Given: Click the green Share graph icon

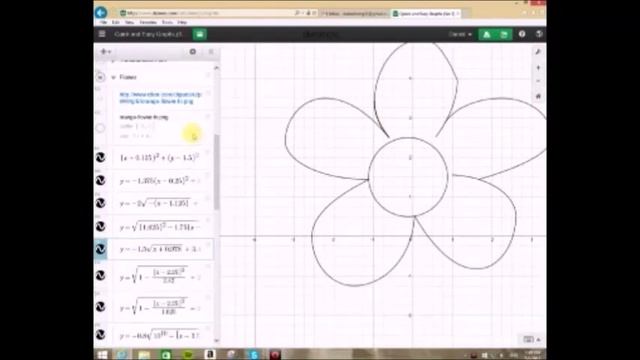Looking at the screenshot, I should 487,35.
